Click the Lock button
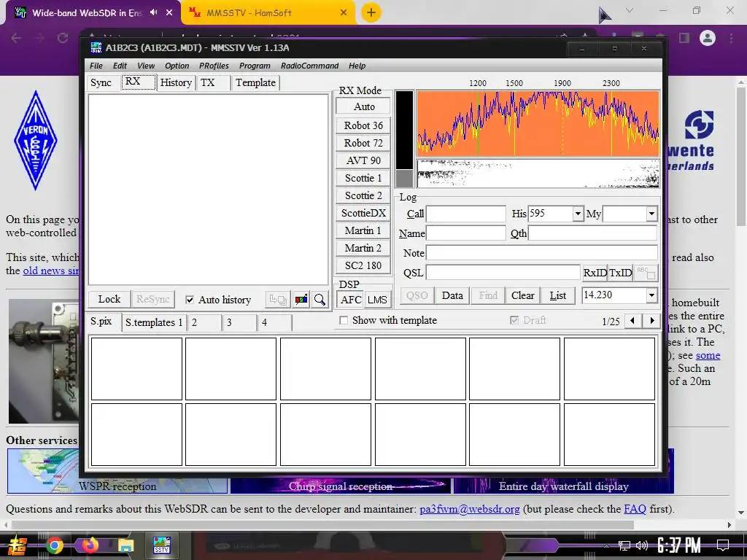 click(x=109, y=299)
